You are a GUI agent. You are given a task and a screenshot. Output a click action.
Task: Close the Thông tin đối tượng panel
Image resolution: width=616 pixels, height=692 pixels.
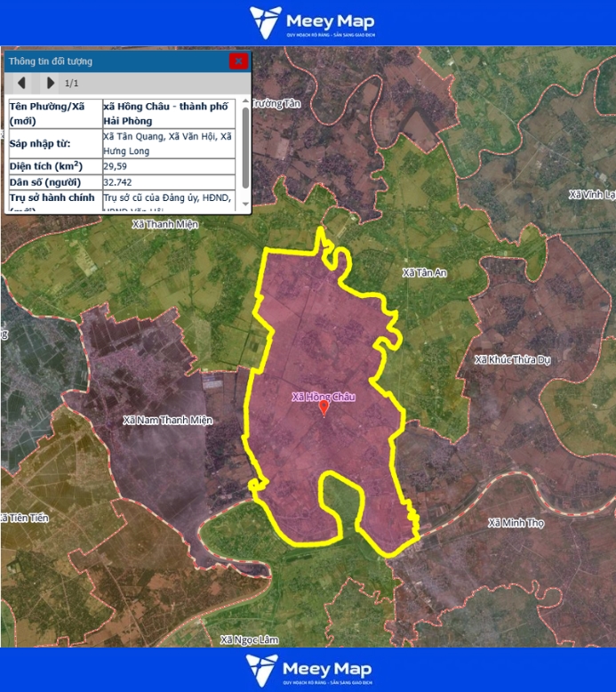(238, 61)
